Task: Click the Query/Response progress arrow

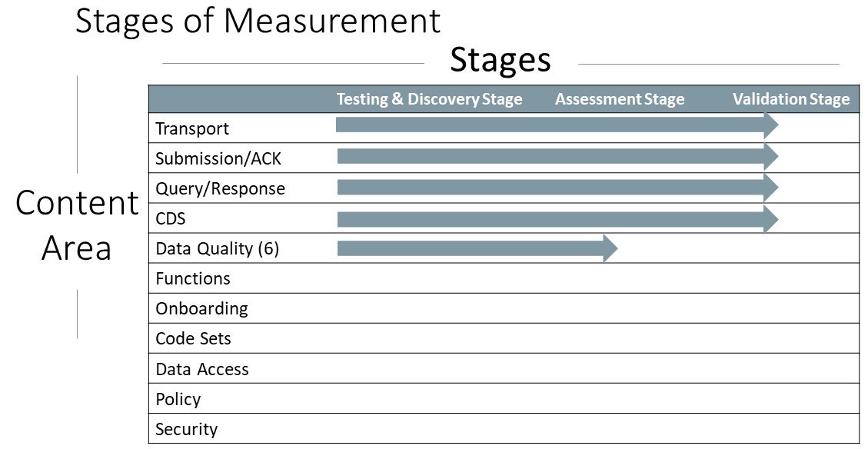Action: (558, 188)
